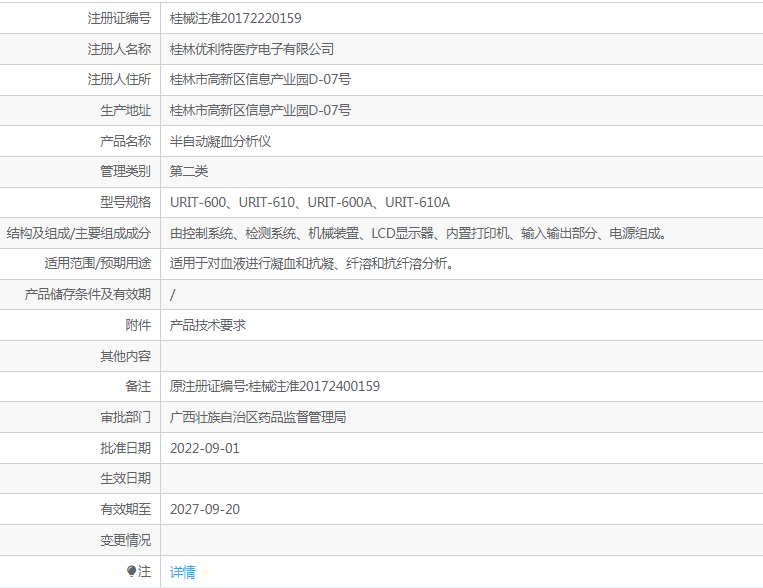Click the 生产地址 row label
Image resolution: width=763 pixels, height=588 pixels.
[125, 110]
